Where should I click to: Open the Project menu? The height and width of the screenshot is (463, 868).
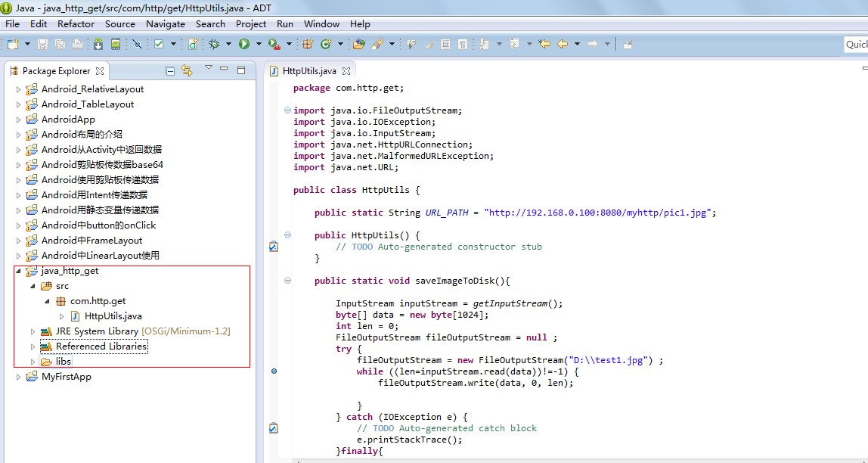coord(251,23)
